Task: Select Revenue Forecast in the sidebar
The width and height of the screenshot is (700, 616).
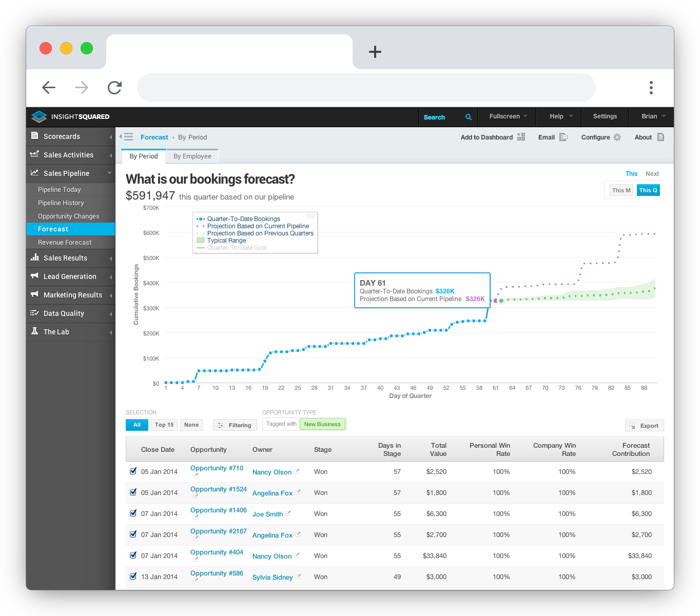Action: coord(64,242)
